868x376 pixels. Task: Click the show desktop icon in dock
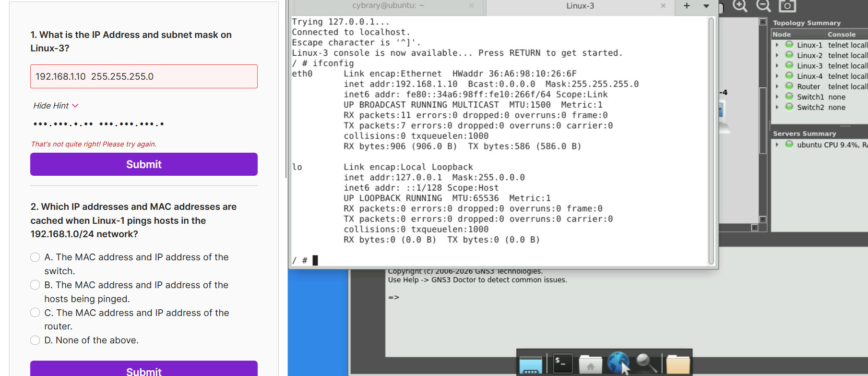coord(531,364)
